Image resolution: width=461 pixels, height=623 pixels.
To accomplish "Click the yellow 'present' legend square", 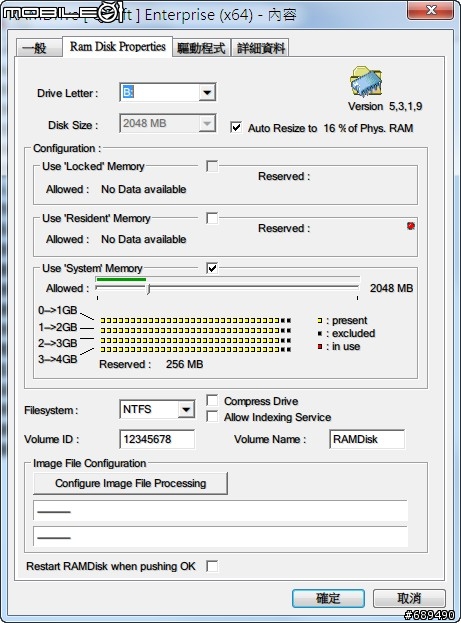I will tap(320, 320).
